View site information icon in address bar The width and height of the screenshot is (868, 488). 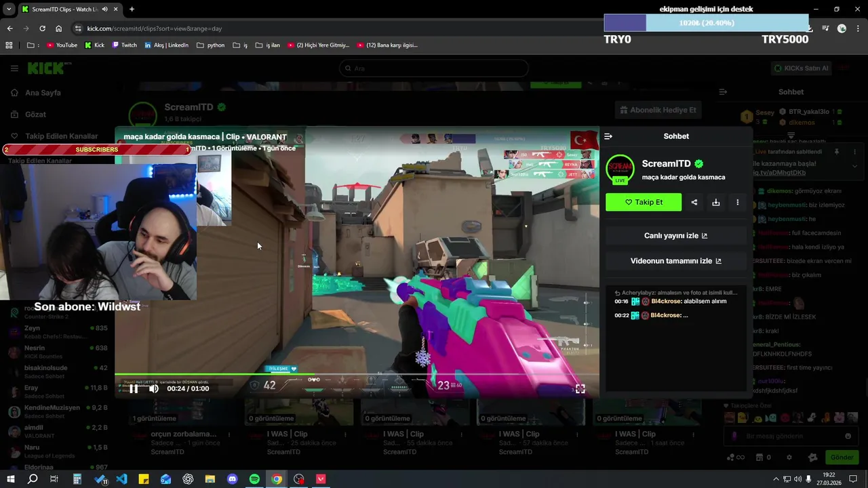tap(78, 28)
